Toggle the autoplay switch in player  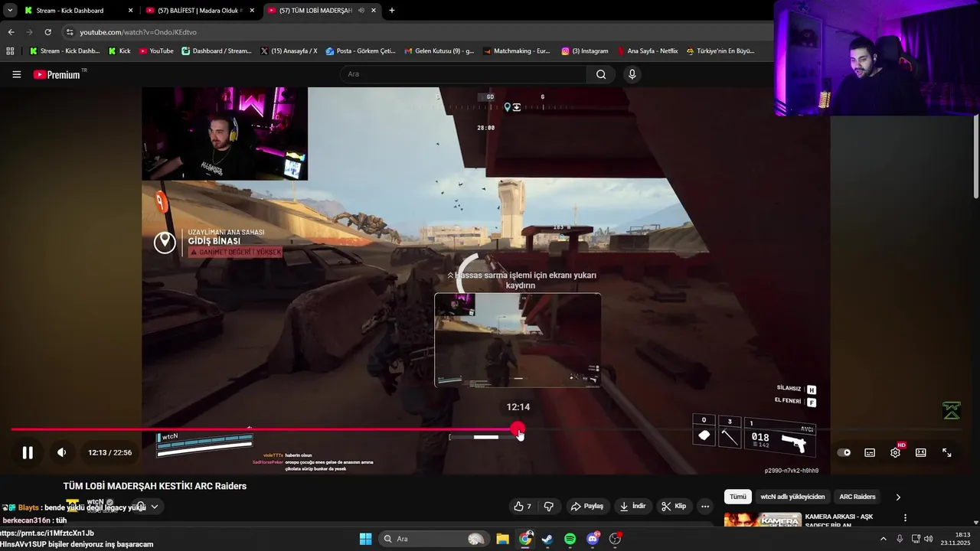844,452
